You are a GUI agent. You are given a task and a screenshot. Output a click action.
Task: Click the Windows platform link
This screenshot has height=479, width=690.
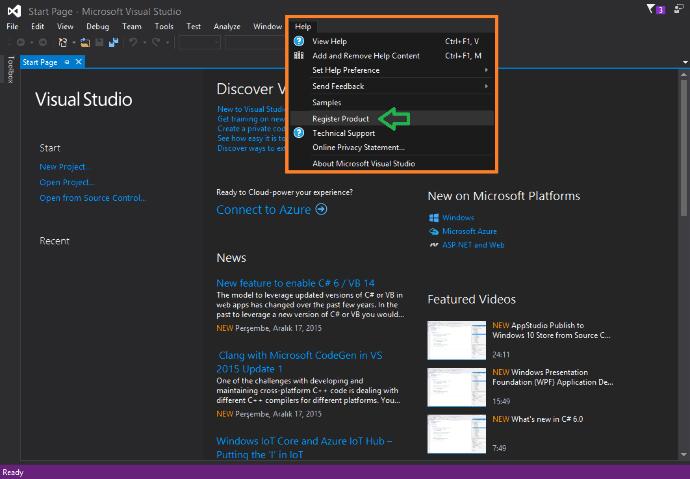458,217
